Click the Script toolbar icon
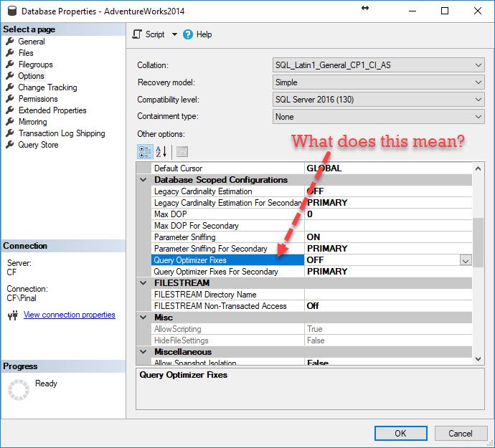495x448 pixels. tap(137, 34)
